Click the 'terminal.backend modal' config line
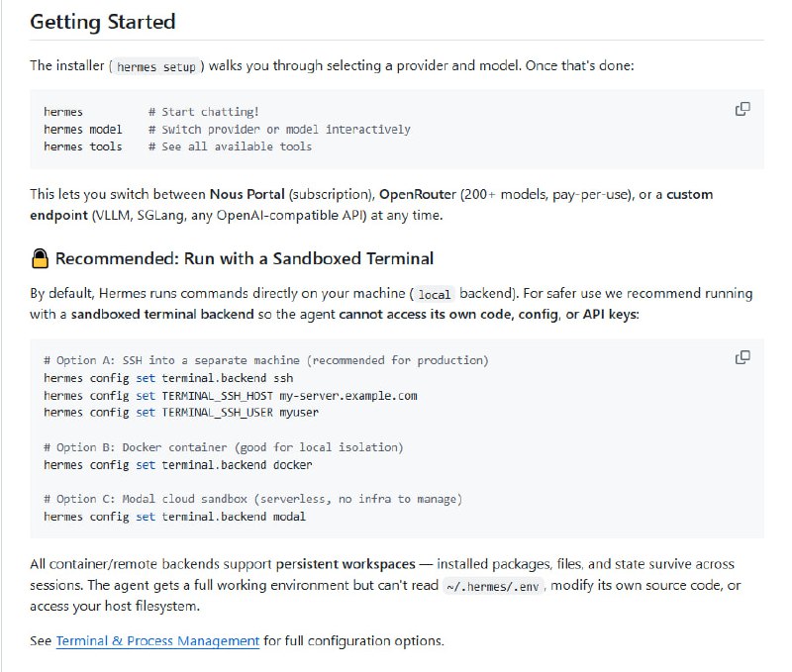The height and width of the screenshot is (672, 792). tap(175, 516)
